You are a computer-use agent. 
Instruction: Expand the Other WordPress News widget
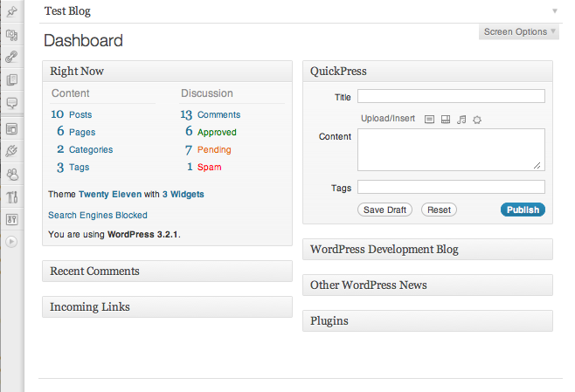pos(427,285)
